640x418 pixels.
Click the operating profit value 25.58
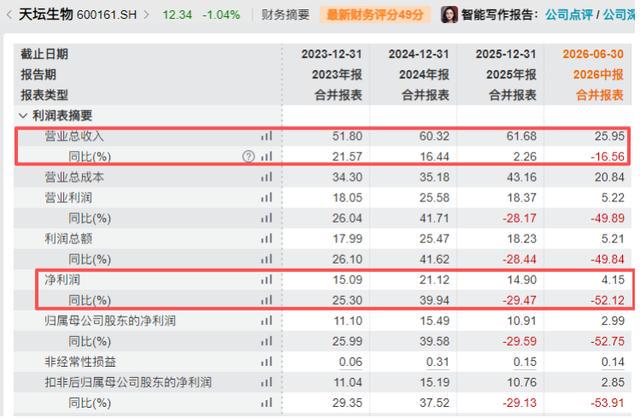point(434,198)
